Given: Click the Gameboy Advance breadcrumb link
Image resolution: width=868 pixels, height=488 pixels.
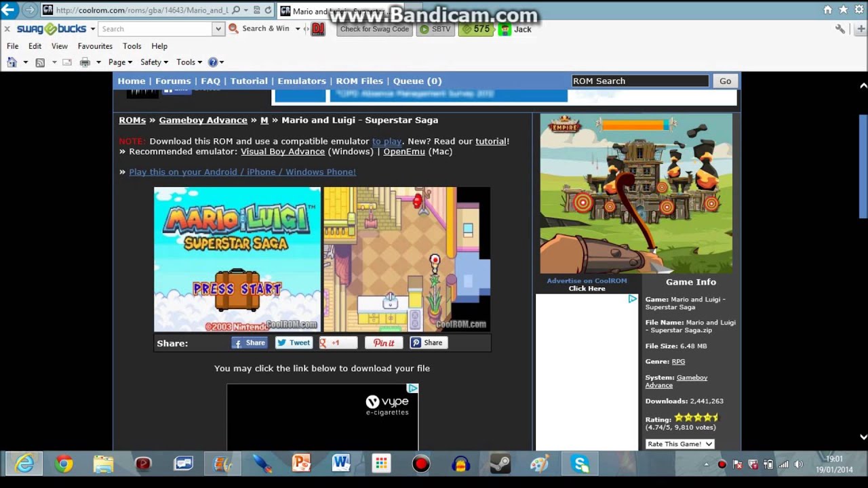Looking at the screenshot, I should [x=203, y=120].
